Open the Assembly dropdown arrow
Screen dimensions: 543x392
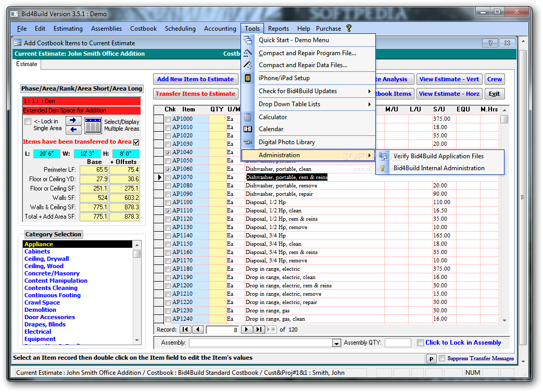[x=336, y=343]
